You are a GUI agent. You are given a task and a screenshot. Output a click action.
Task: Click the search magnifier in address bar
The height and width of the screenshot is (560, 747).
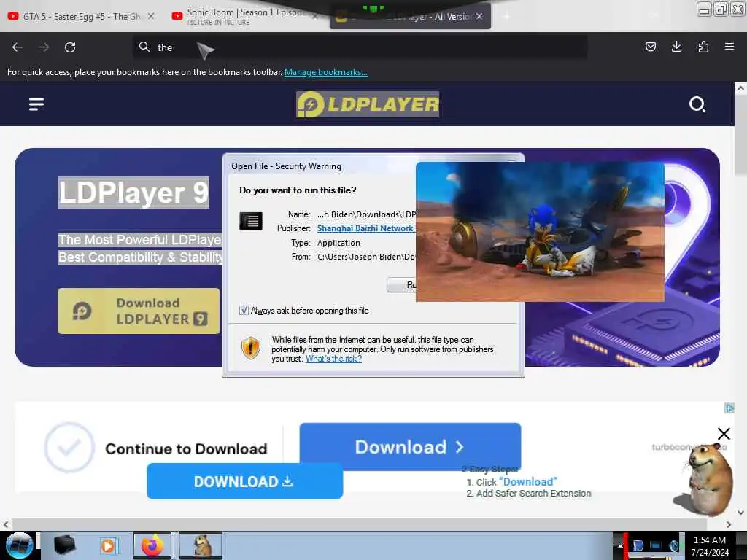tap(144, 47)
